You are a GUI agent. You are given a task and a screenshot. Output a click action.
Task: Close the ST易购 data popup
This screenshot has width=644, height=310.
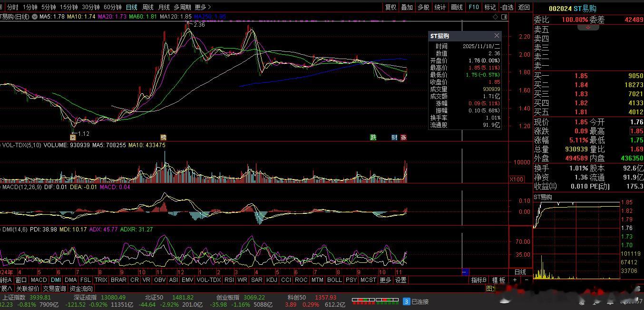tap(497, 36)
